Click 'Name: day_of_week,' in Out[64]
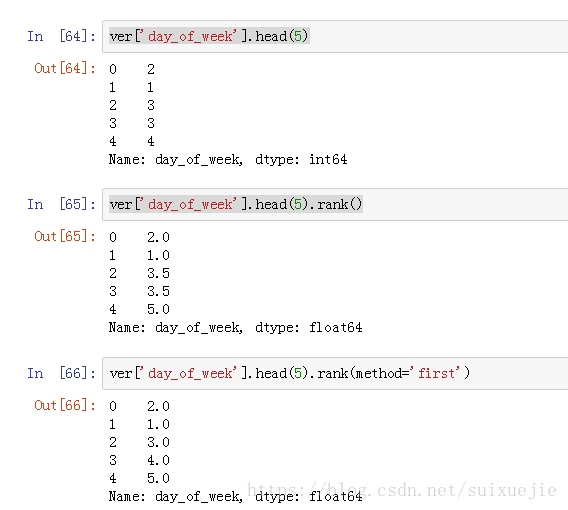The width and height of the screenshot is (568, 510). pos(176,159)
